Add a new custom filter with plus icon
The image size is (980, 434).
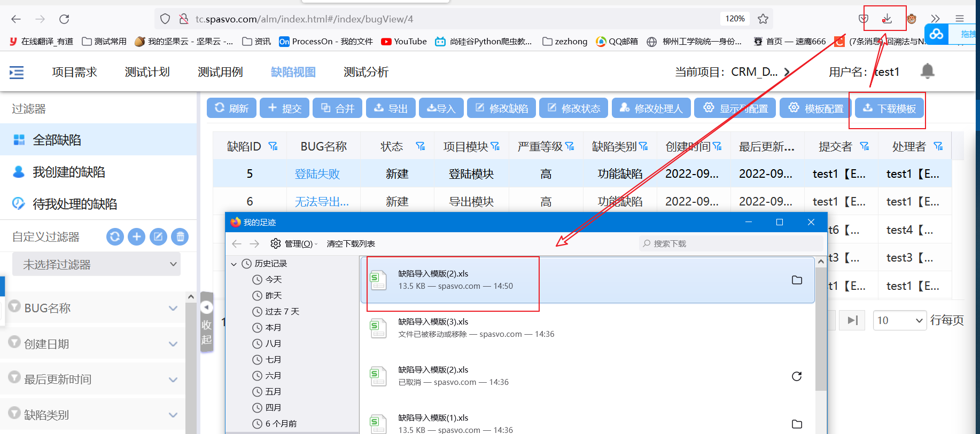(x=137, y=236)
